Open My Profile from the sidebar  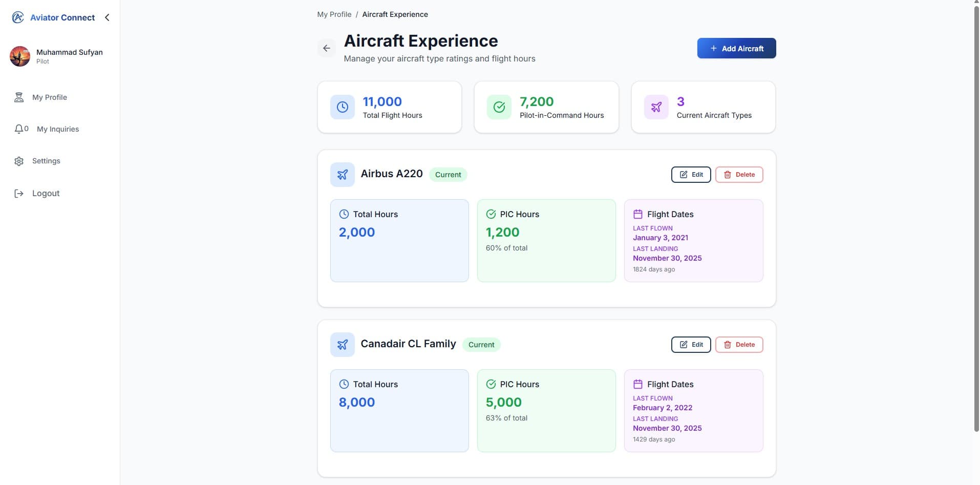pos(50,97)
